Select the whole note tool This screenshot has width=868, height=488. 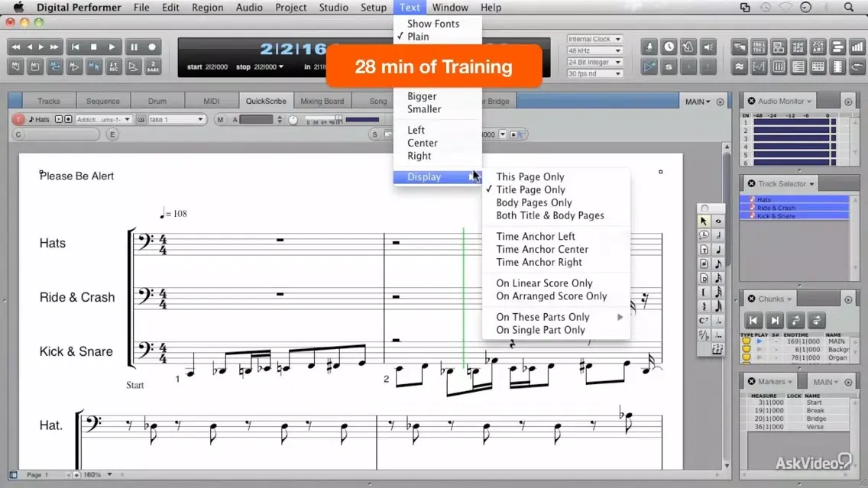coord(718,221)
